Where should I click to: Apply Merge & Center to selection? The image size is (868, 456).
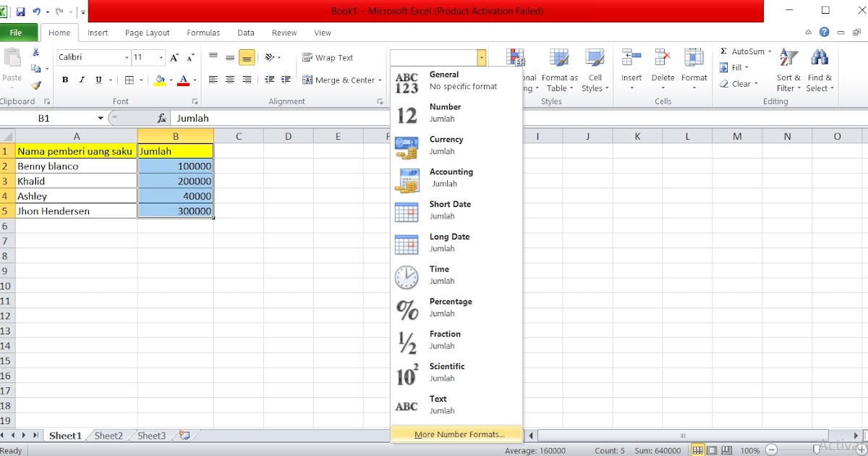point(340,80)
